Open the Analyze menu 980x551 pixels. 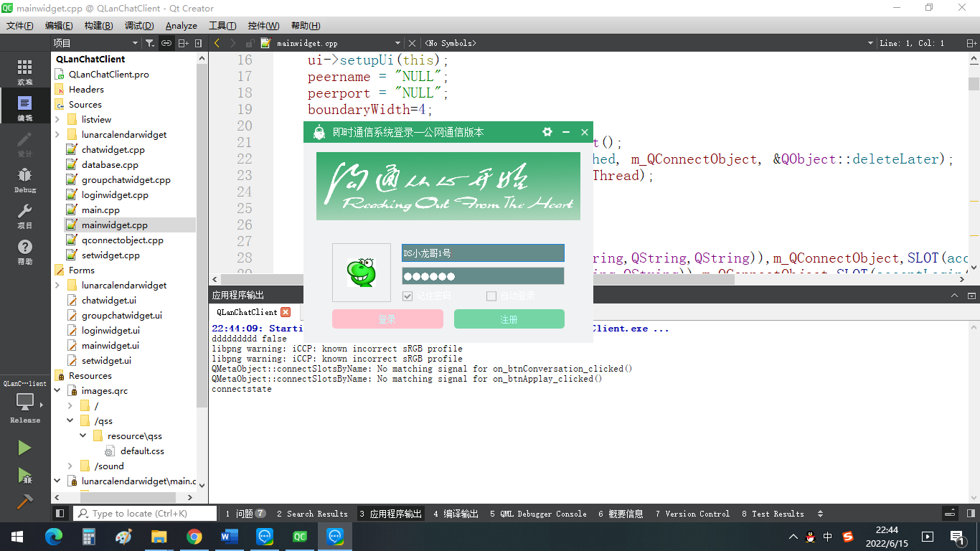tap(181, 25)
